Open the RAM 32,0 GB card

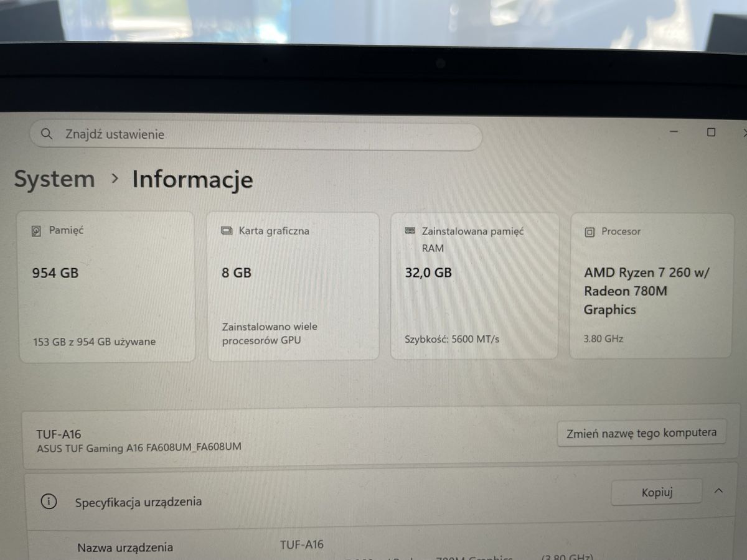pyautogui.click(x=474, y=286)
